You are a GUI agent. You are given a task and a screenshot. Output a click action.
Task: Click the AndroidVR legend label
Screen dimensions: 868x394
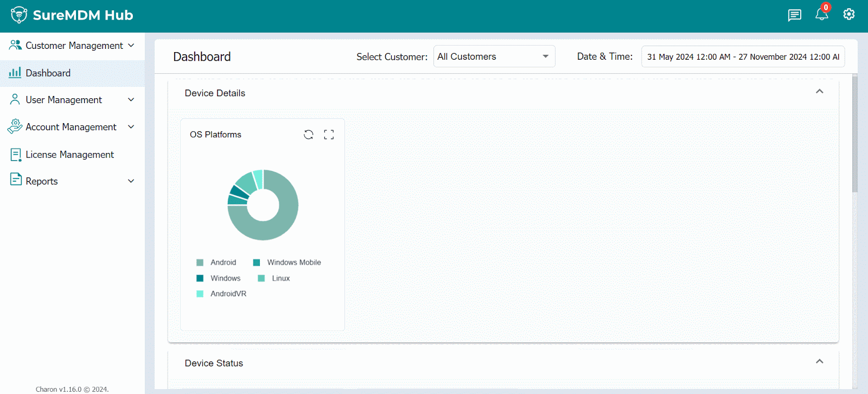click(x=228, y=294)
